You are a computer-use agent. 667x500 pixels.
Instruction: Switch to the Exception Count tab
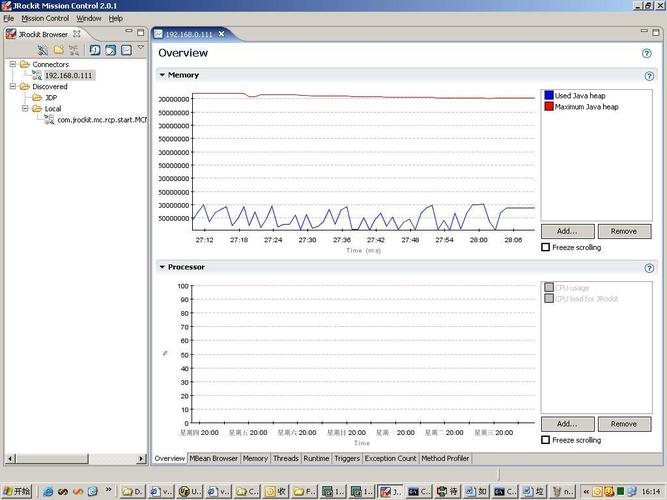click(391, 458)
